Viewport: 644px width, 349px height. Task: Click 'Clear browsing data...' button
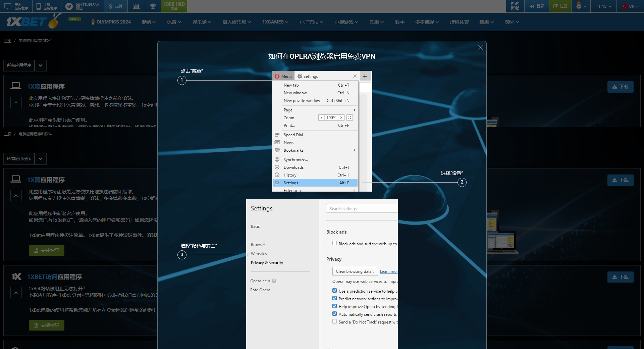click(355, 271)
